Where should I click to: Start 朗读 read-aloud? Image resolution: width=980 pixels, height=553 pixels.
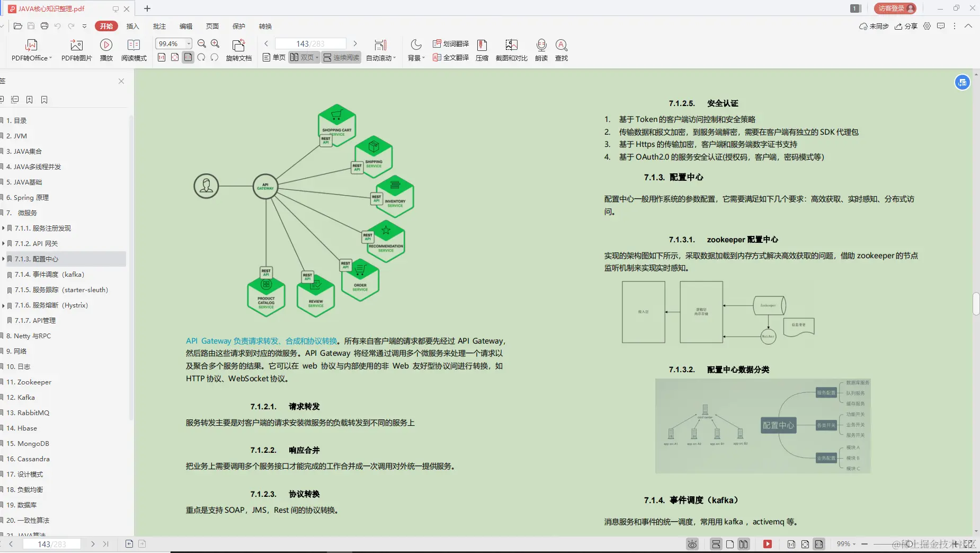point(541,50)
